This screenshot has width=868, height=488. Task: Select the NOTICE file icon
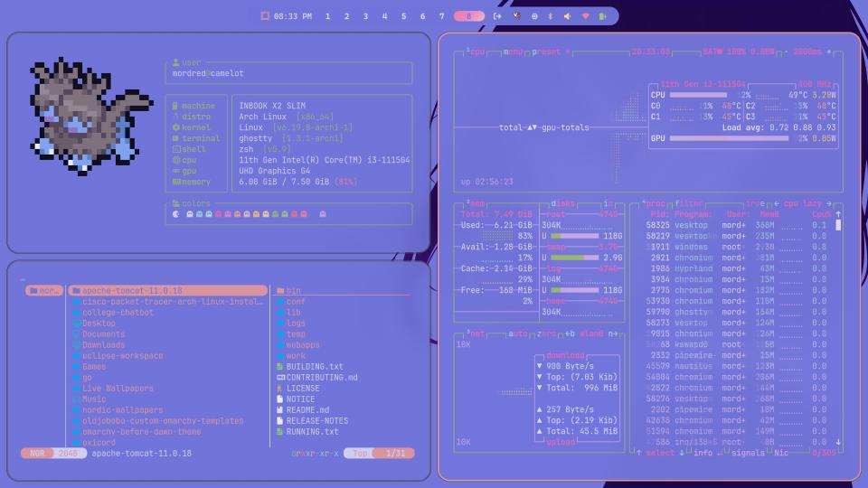(280, 399)
